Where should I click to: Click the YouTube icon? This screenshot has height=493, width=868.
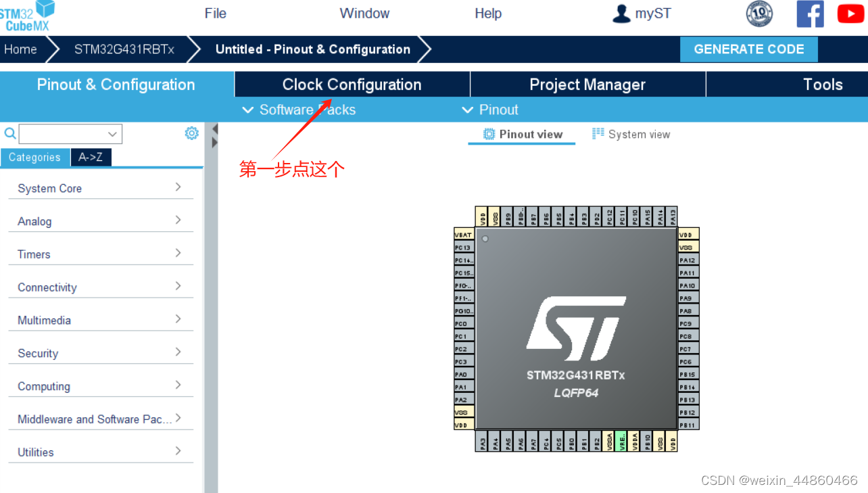coord(850,13)
